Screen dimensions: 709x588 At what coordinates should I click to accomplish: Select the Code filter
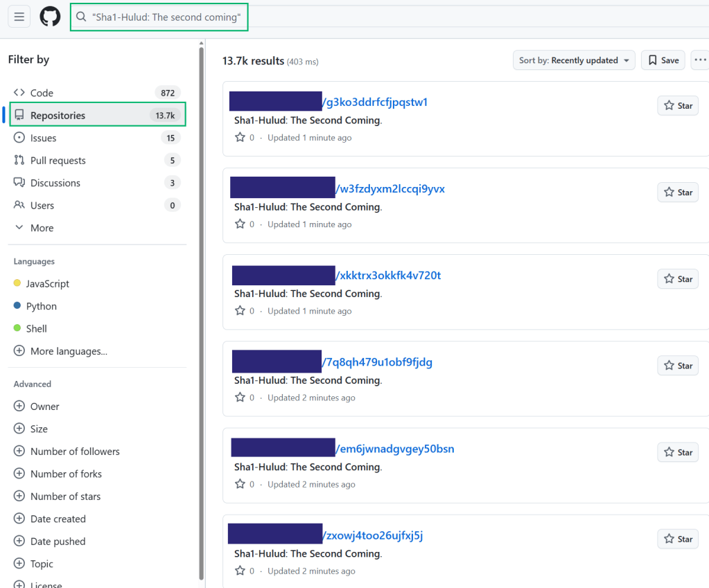42,93
